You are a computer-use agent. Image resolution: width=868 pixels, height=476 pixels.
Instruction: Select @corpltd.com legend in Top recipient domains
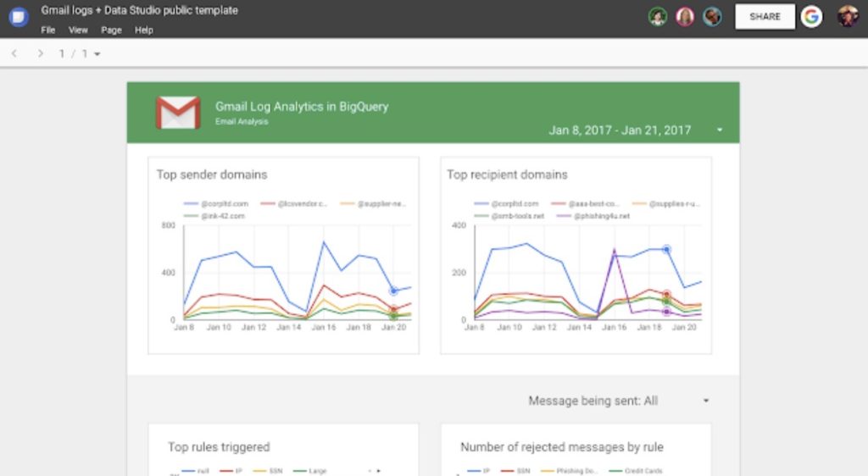coord(506,204)
